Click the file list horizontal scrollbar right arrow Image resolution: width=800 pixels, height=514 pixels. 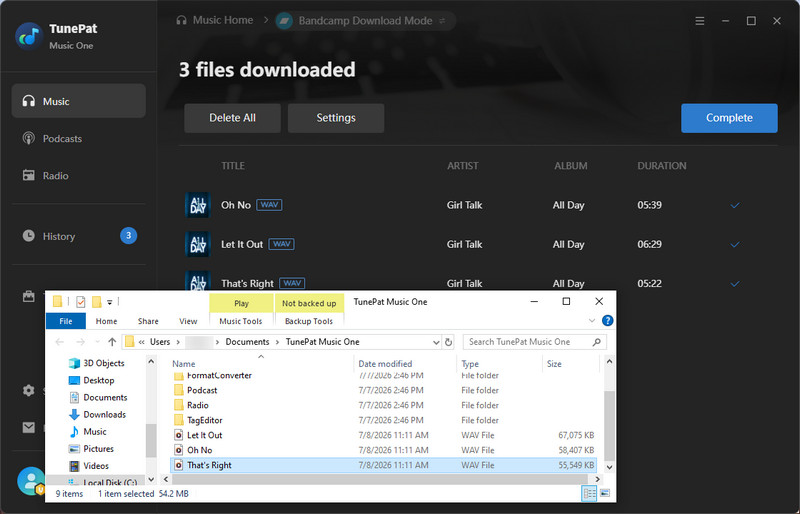[597, 479]
